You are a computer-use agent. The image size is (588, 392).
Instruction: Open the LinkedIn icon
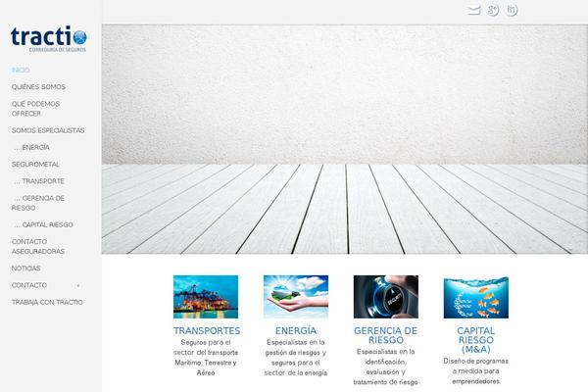coord(512,10)
